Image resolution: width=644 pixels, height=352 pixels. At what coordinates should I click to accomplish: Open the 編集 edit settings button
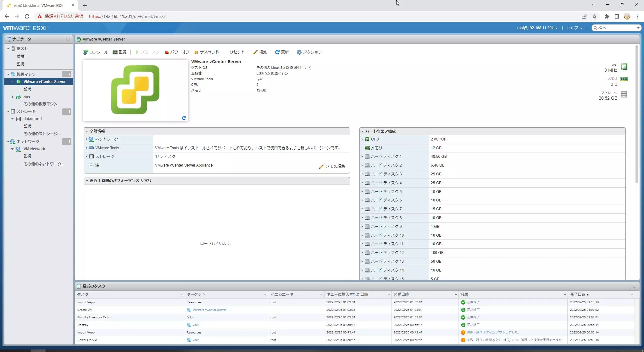[260, 52]
